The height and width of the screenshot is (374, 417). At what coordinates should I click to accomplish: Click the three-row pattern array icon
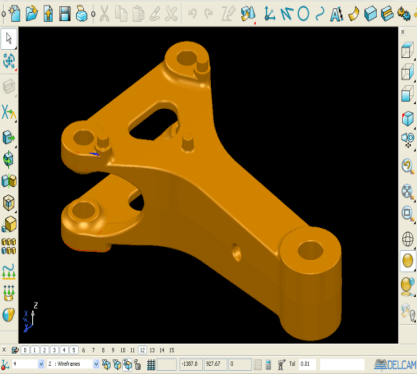point(9,246)
